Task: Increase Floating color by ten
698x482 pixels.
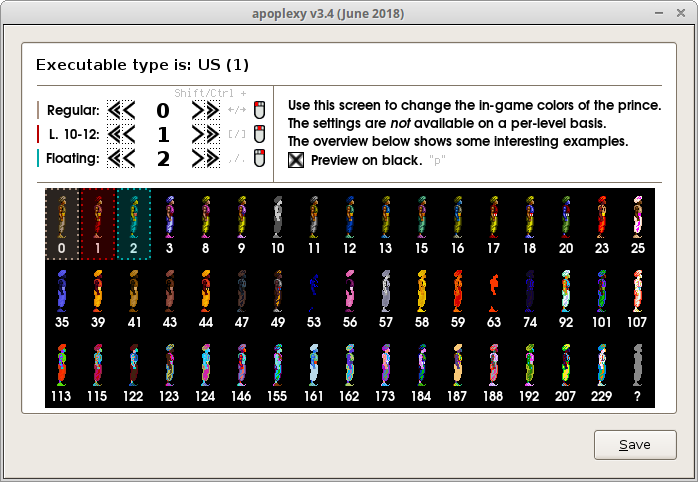Action: tap(213, 158)
